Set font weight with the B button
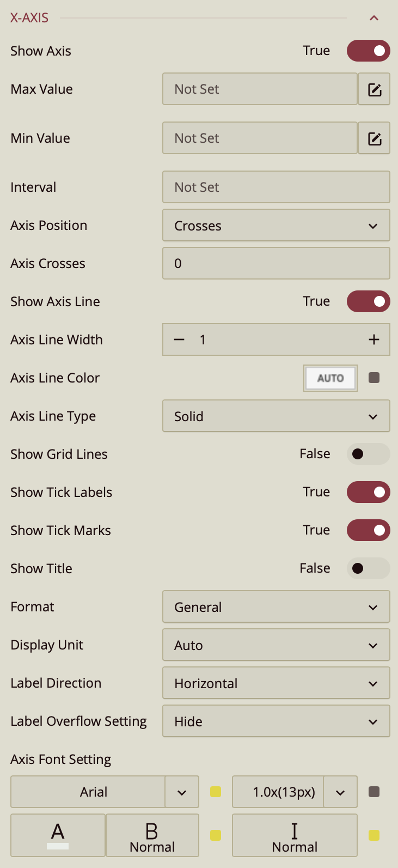This screenshot has height=868, width=398. [152, 835]
